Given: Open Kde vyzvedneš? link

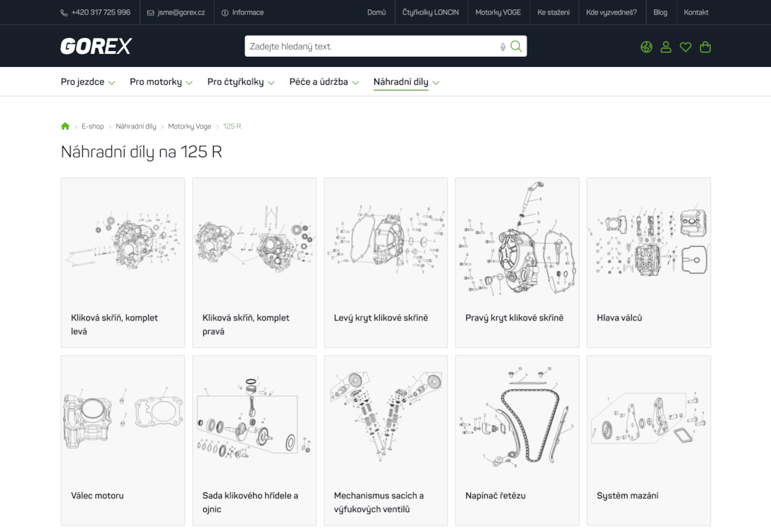Looking at the screenshot, I should 611,13.
